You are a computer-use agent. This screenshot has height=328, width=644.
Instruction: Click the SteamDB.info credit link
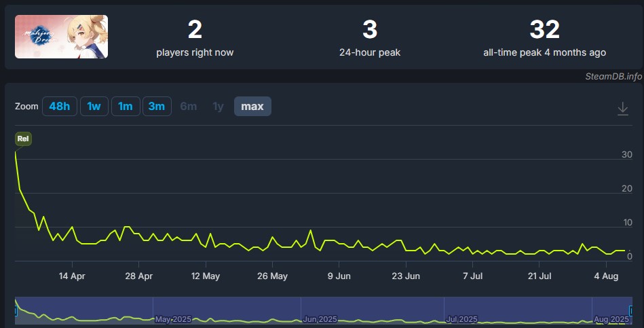click(x=613, y=77)
